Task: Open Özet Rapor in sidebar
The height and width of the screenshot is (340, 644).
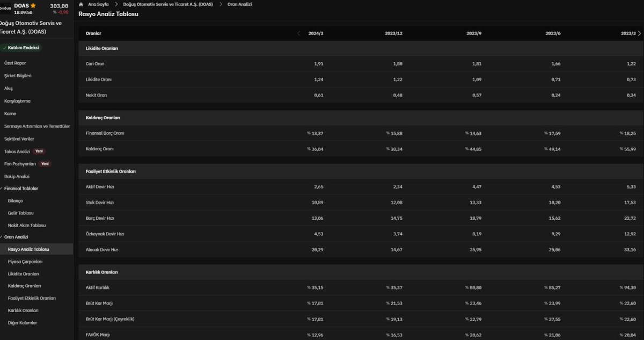Action: point(15,63)
